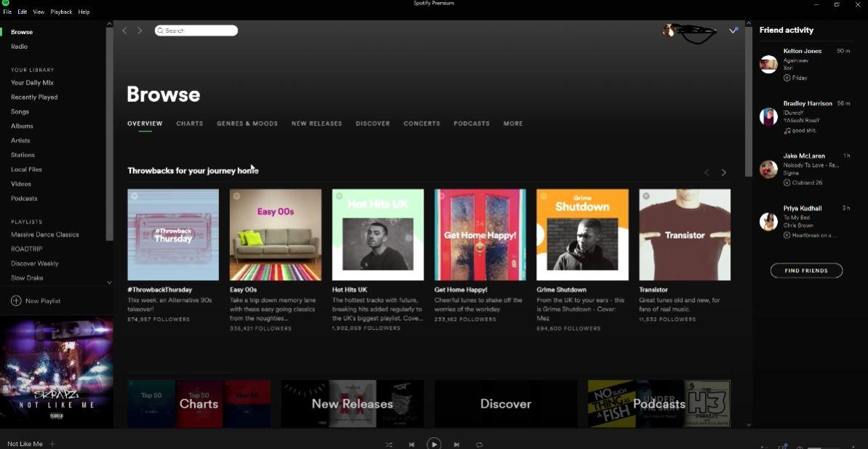The image size is (868, 449).
Task: Open Videos in the sidebar
Action: [21, 184]
